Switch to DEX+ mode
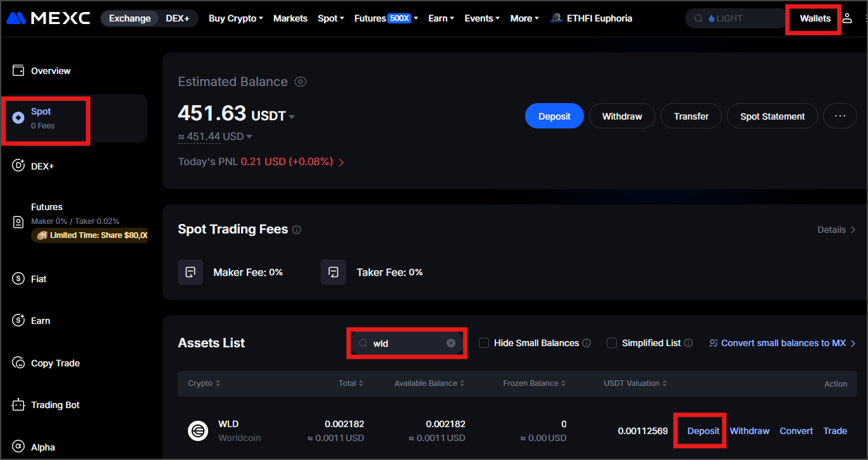Image resolution: width=868 pixels, height=460 pixels. coord(178,18)
